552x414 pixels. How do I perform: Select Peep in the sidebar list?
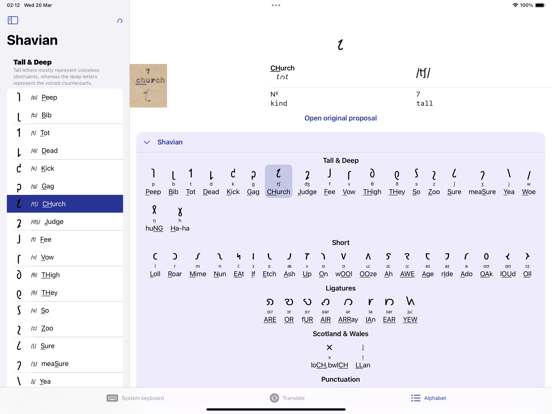point(65,98)
